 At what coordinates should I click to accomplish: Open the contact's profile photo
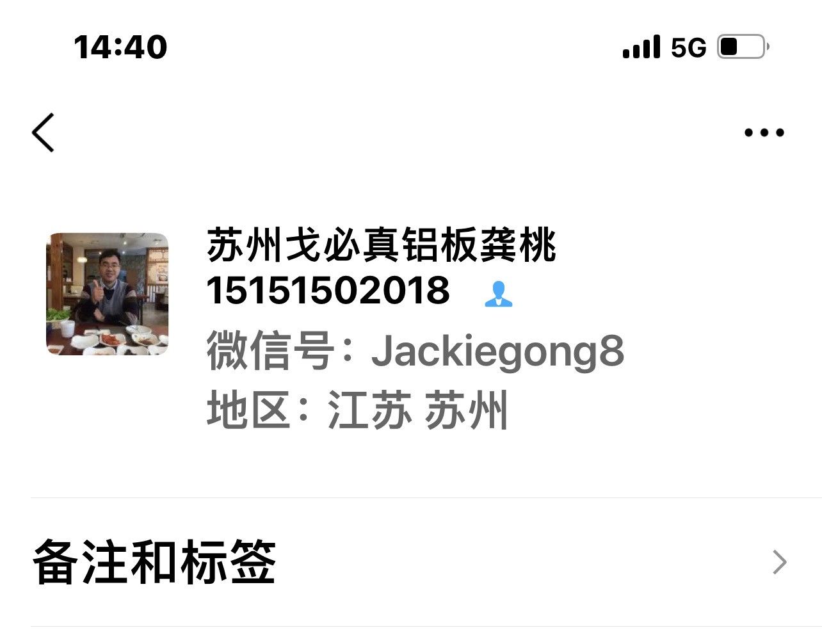coord(108,294)
